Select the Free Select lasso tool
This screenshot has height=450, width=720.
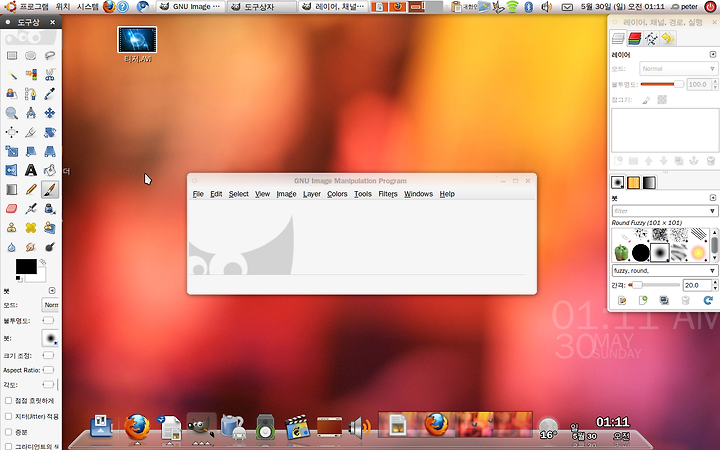[50, 56]
